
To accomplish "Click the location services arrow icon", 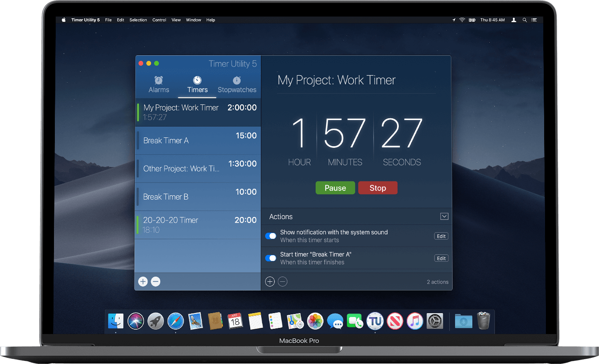I will (454, 20).
